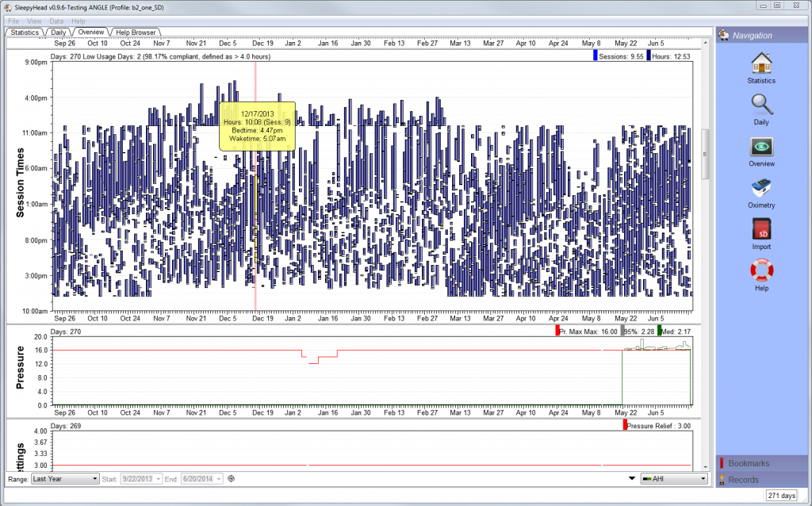Click the 'Sessions: 9.55' legend text

tap(621, 56)
